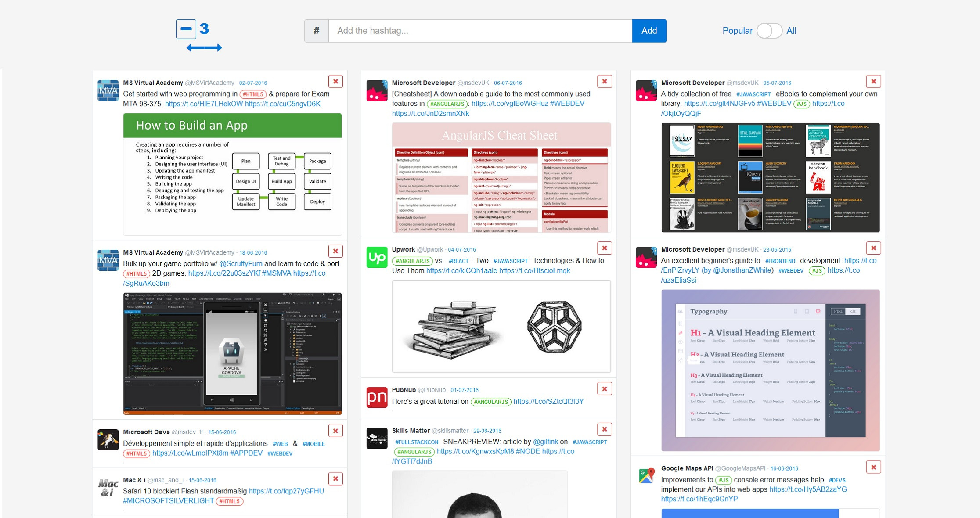Click the @gilfink mention
This screenshot has height=518, width=980.
point(545,442)
